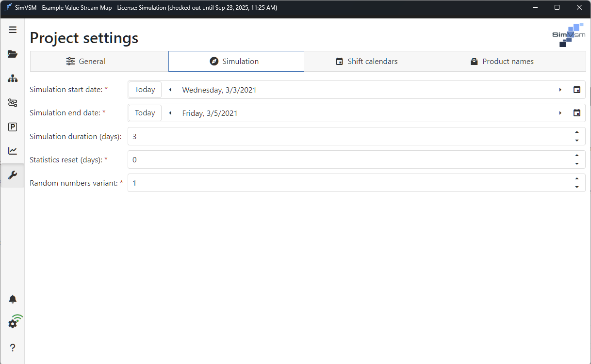
Task: Click the notifications bell icon
Action: point(13,299)
